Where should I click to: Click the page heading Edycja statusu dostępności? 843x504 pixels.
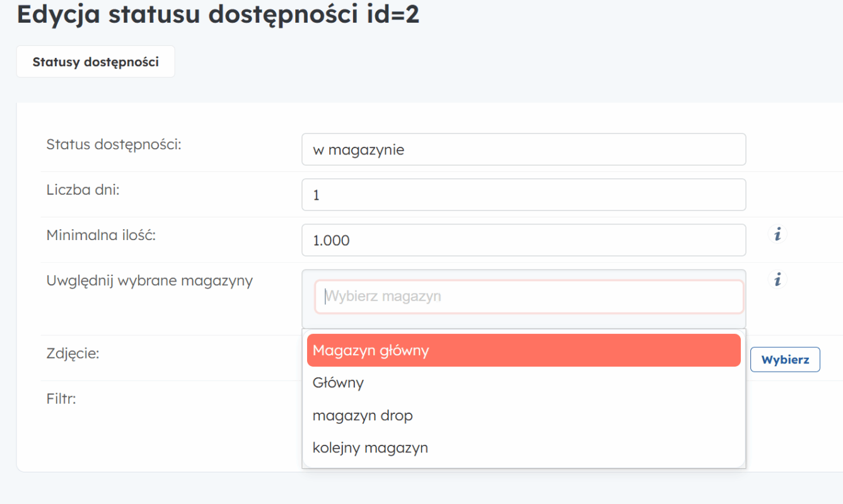tap(218, 15)
